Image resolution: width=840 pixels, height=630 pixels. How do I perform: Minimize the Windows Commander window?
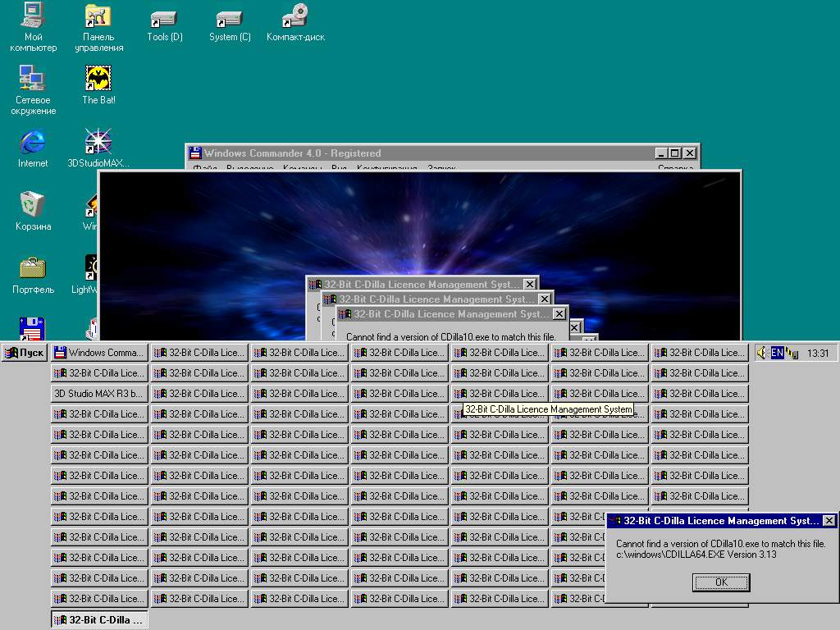(662, 153)
